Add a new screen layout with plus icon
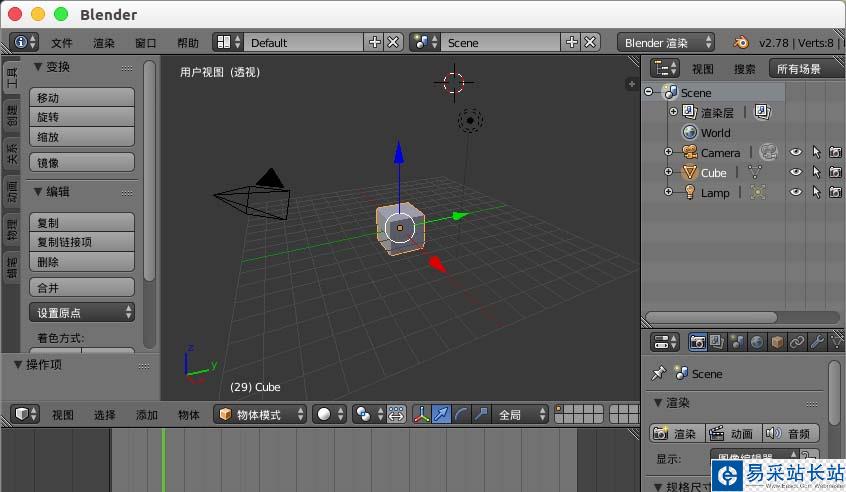 pos(374,42)
